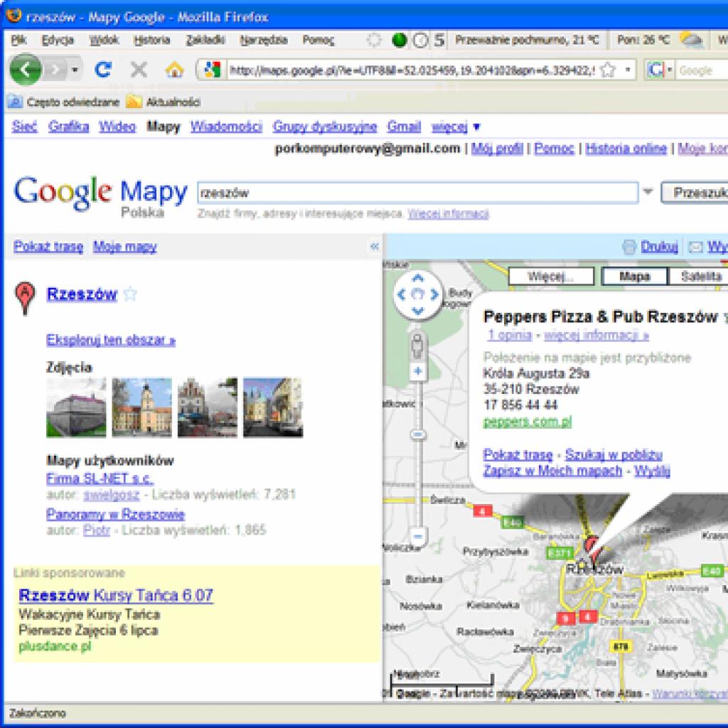Adjust the map zoom slider handle
This screenshot has width=728, height=728.
click(418, 434)
